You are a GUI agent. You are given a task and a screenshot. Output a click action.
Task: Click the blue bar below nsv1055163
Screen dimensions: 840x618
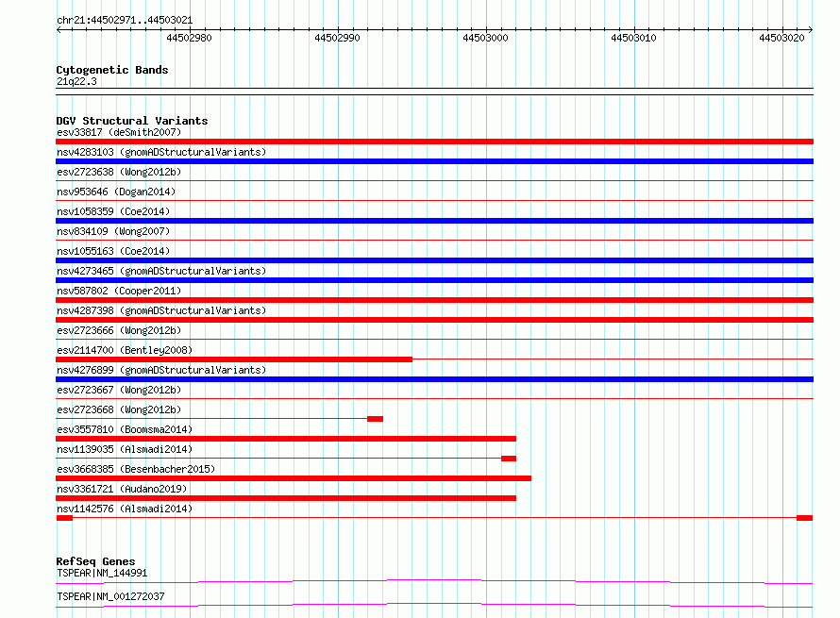[434, 260]
